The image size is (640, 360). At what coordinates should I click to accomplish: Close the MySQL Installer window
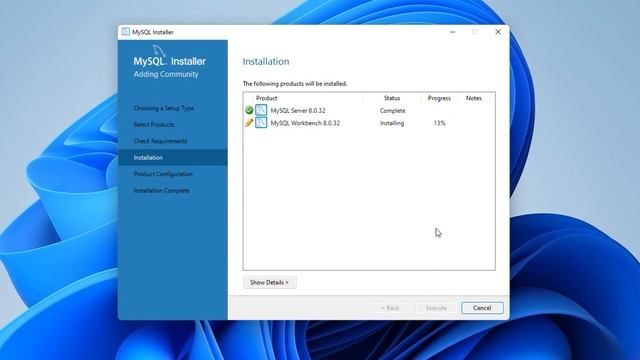click(x=498, y=32)
